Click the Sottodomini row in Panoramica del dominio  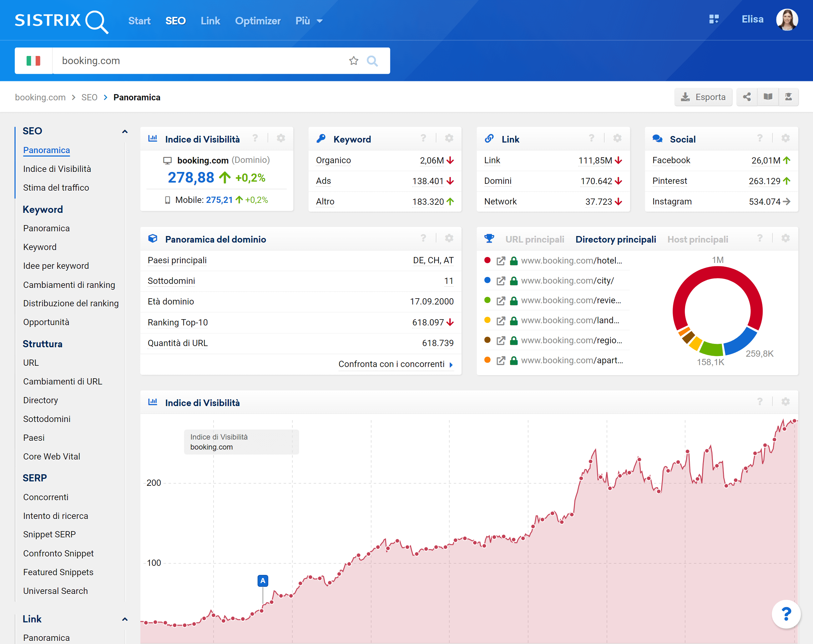[x=300, y=281]
